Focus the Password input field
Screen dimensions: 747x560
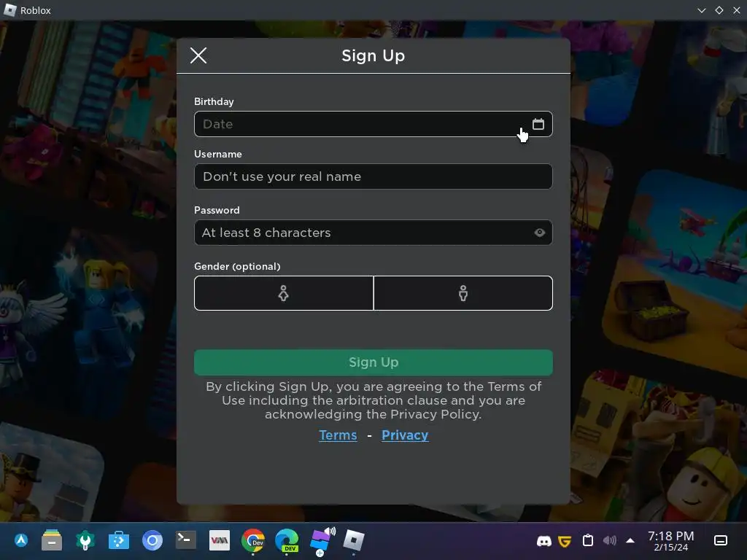pyautogui.click(x=373, y=233)
